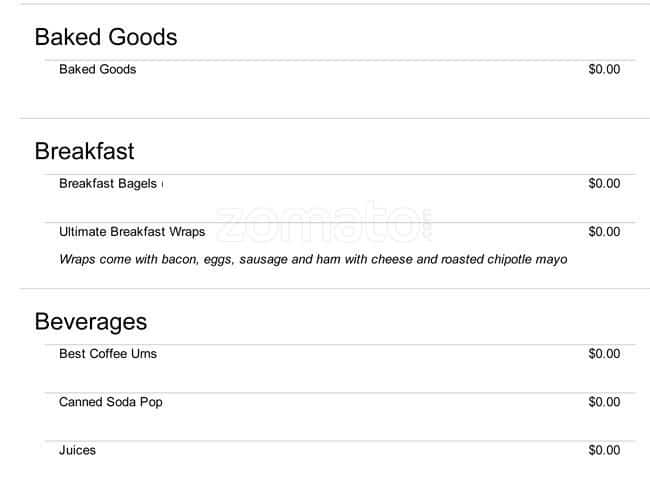Click the Best Coffee Ums price
Screen dimensions: 650x482
(x=604, y=354)
